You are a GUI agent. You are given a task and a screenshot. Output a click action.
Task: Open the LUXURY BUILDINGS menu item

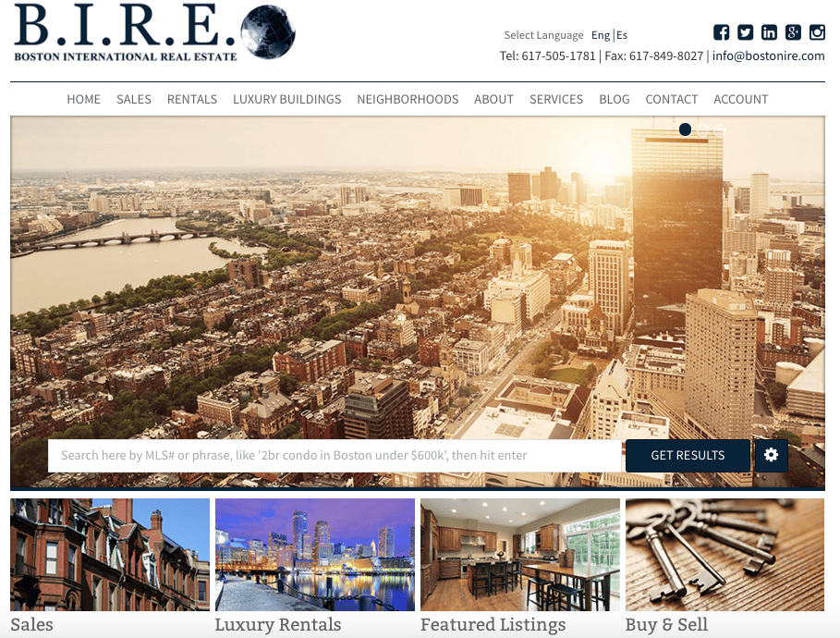286,99
